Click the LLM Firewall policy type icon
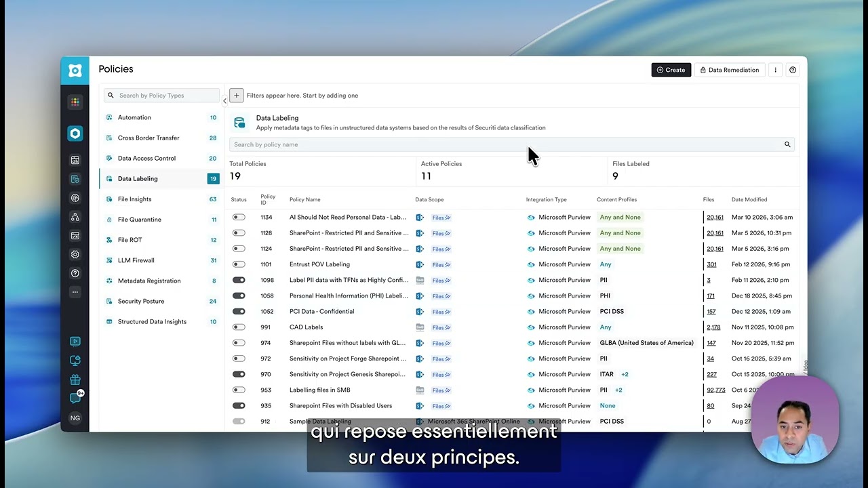The width and height of the screenshot is (868, 488). (109, 260)
